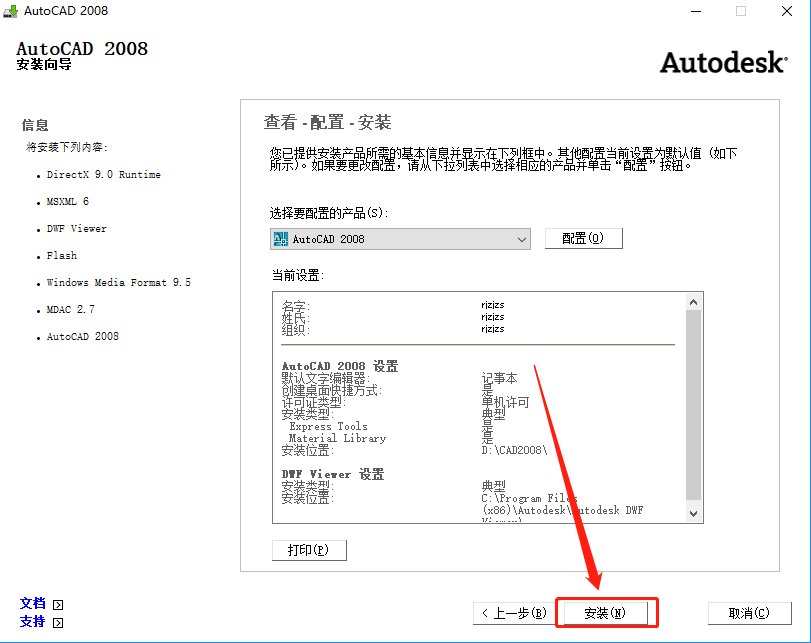Click the 打印(P) print button
811x643 pixels.
point(309,550)
